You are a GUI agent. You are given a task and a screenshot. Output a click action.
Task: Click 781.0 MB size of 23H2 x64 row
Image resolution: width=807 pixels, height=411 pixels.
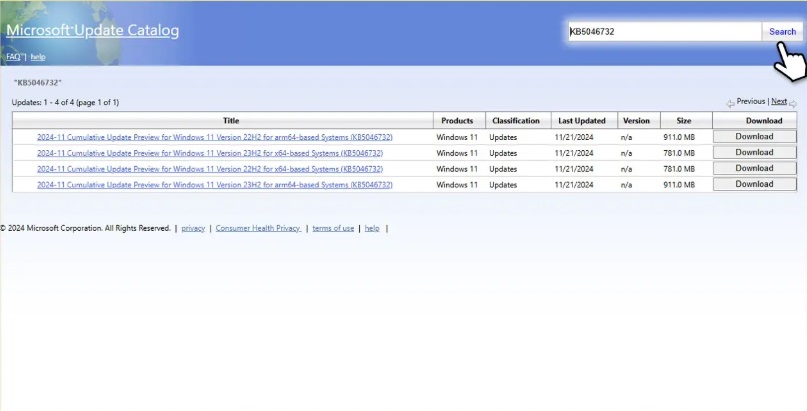[679, 153]
